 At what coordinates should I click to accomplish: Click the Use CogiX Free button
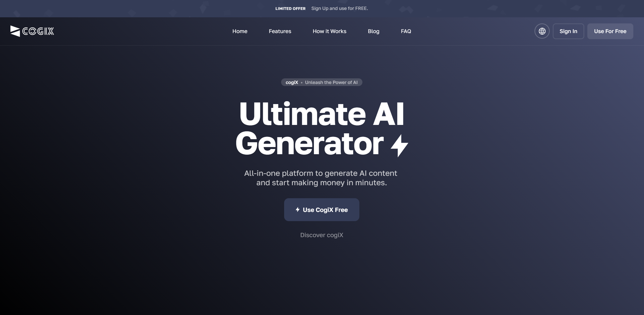point(321,210)
